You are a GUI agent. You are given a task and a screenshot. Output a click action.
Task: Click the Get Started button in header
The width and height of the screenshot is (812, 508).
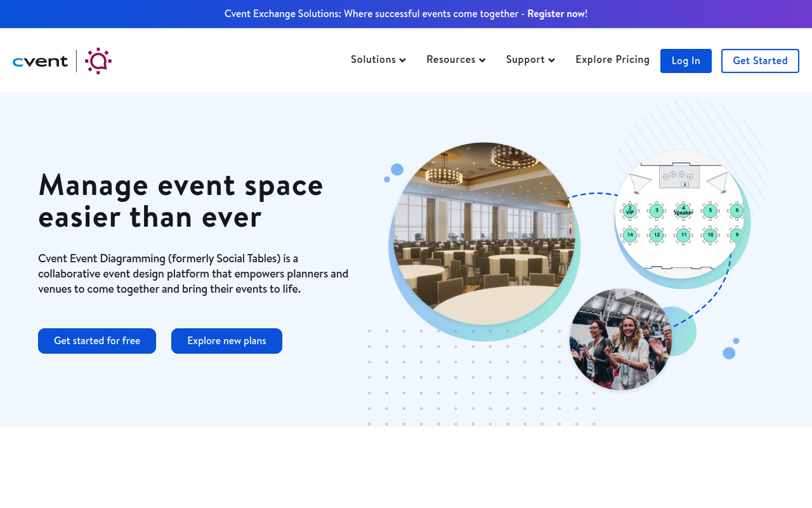tap(760, 61)
